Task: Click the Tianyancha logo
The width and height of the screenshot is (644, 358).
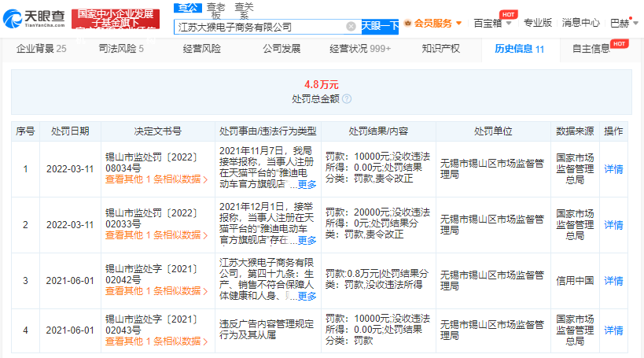Action: [x=34, y=17]
